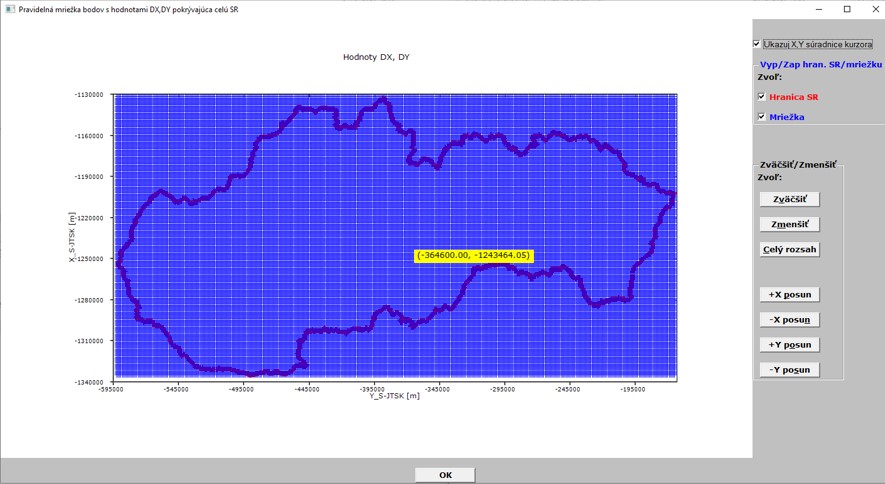This screenshot has width=885, height=484.
Task: Click the -1130000 axis tick label
Action: pyautogui.click(x=89, y=95)
